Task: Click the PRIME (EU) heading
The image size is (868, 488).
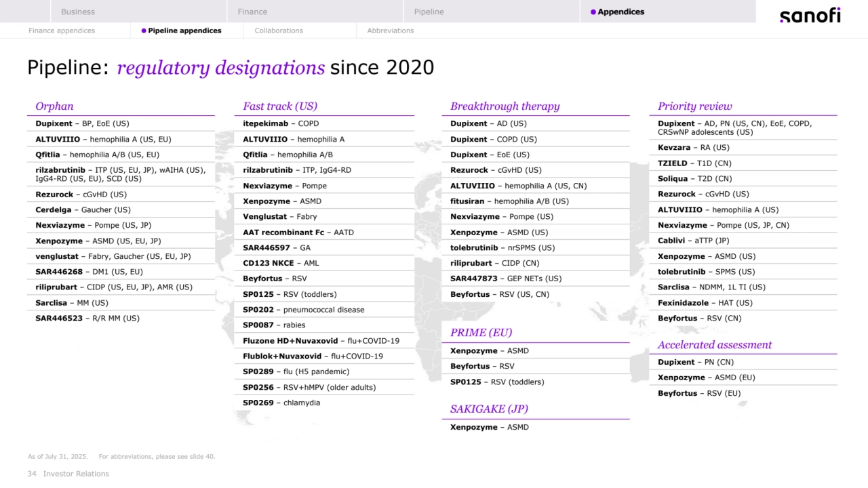Action: pyautogui.click(x=481, y=333)
